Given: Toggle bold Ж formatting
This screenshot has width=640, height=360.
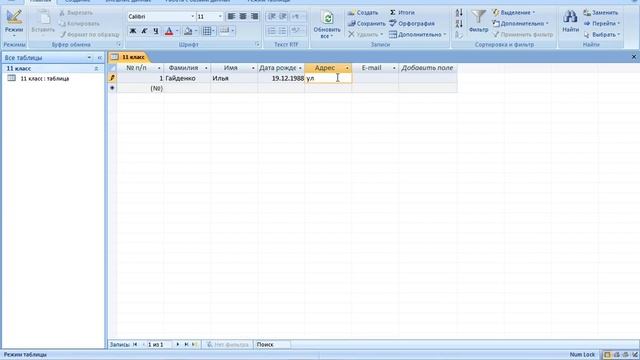Looking at the screenshot, I should pyautogui.click(x=133, y=31).
